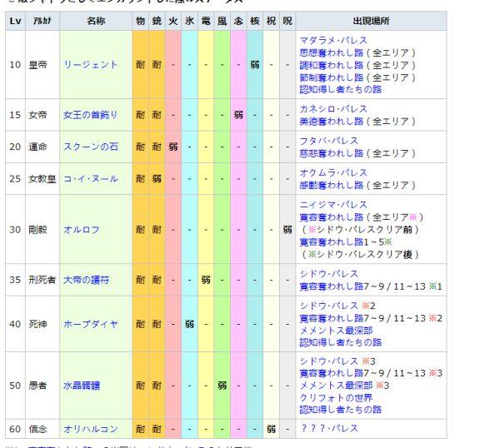Click the ホープダイヤ link
This screenshot has width=500, height=448.
pos(91,324)
